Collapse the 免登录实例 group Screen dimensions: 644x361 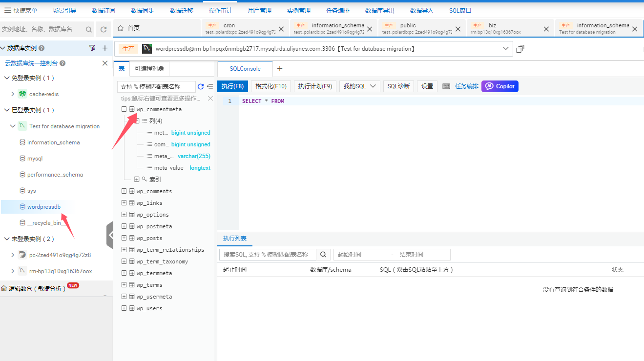tap(7, 78)
